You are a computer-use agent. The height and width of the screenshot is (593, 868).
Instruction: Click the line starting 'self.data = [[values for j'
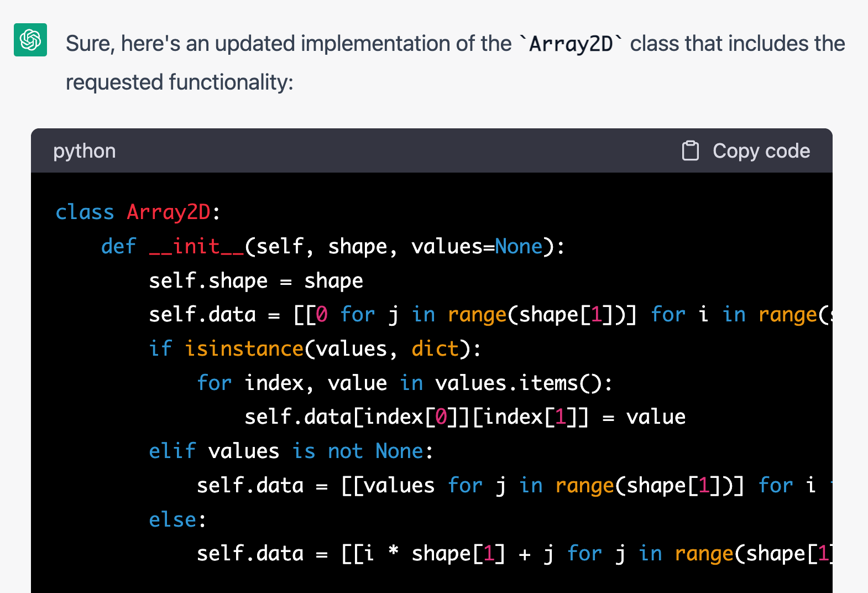(514, 485)
